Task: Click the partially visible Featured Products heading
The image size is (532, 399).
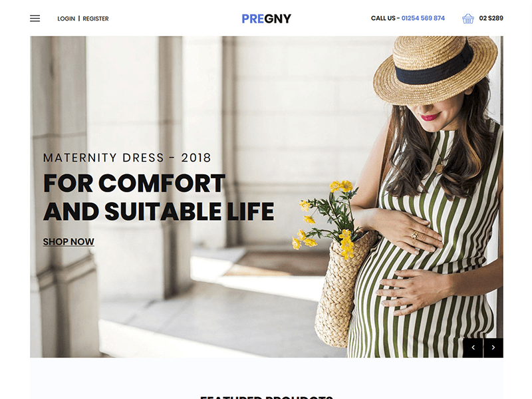Action: point(267,397)
